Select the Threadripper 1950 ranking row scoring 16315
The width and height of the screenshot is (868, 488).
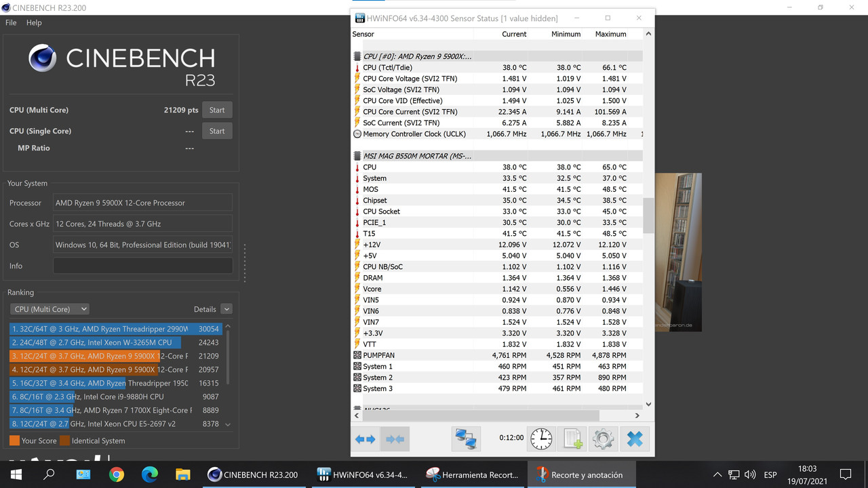(x=115, y=383)
